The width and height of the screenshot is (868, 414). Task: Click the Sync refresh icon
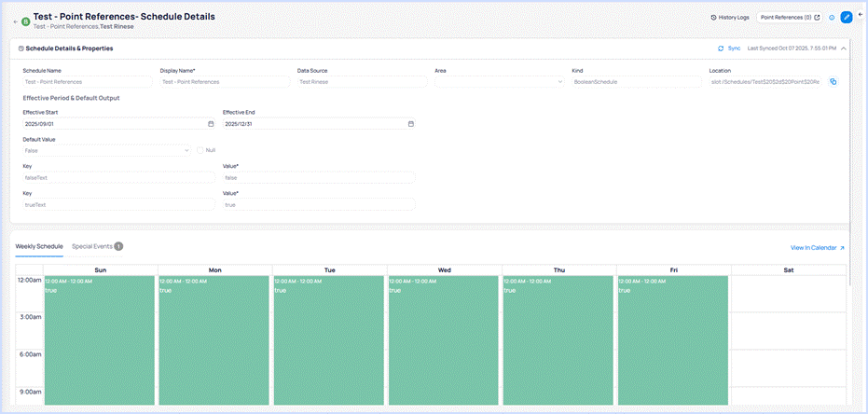click(x=721, y=48)
